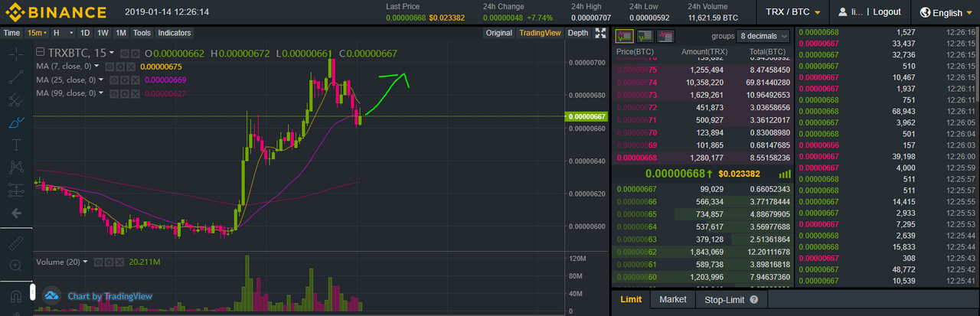
Task: Show buy orders only order book view
Action: (645, 36)
